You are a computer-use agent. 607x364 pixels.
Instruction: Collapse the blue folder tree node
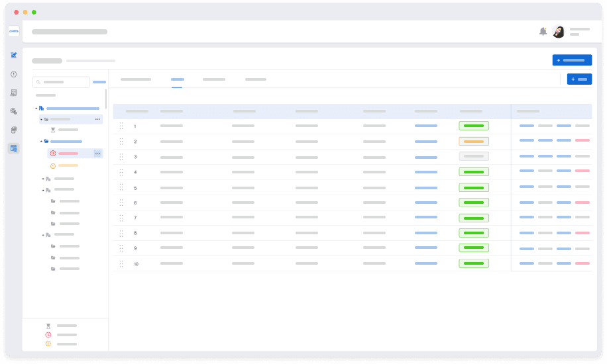[41, 141]
